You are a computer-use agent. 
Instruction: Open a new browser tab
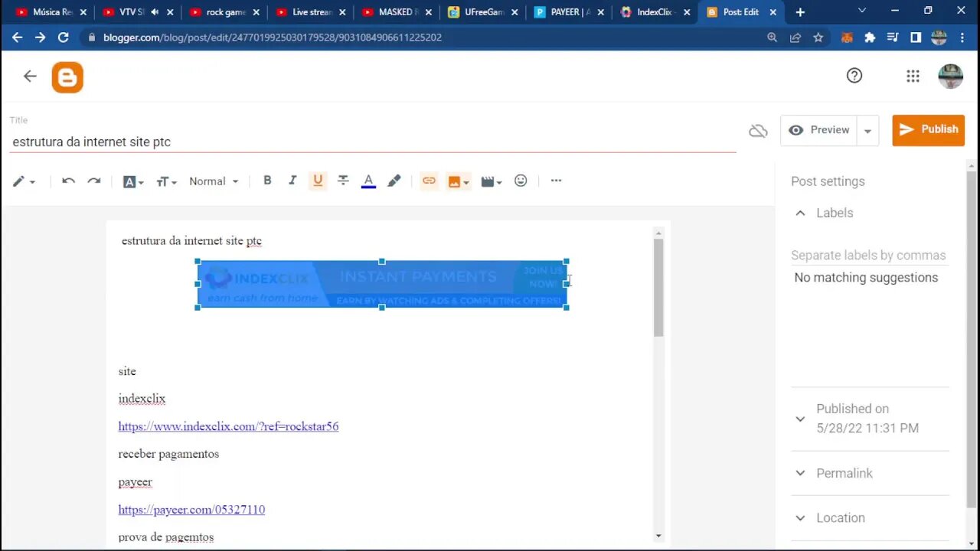point(800,12)
